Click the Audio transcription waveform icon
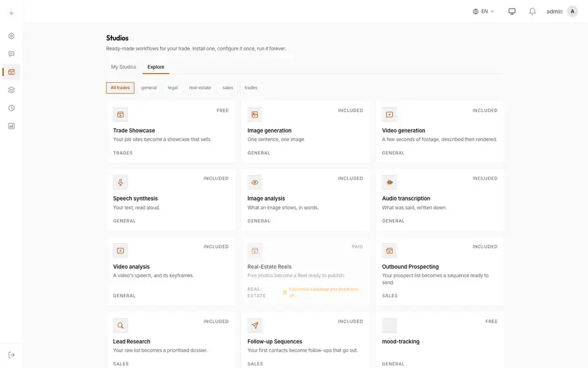 point(390,183)
